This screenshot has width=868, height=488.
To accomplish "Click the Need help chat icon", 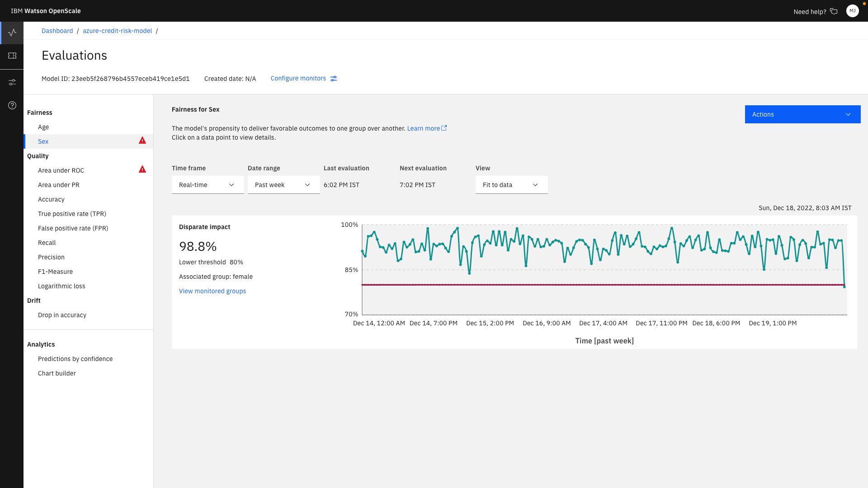I will coord(834,12).
